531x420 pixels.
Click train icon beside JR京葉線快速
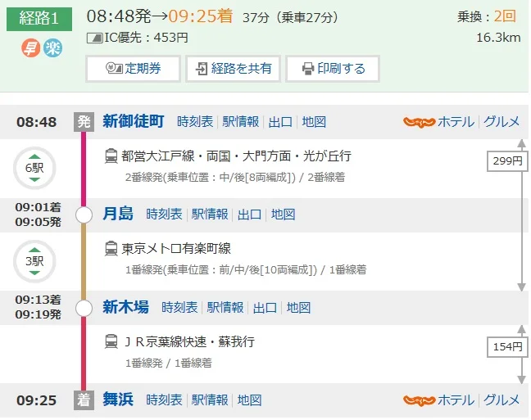(x=111, y=341)
